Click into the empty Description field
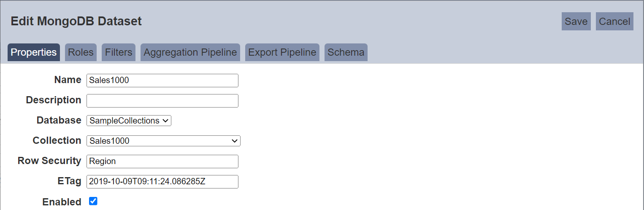This screenshot has height=210, width=644. (x=162, y=101)
